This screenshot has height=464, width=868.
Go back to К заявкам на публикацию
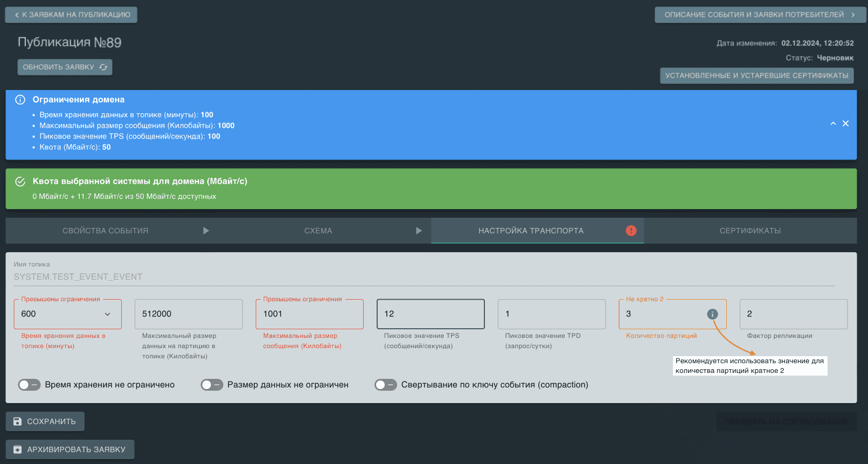[71, 15]
